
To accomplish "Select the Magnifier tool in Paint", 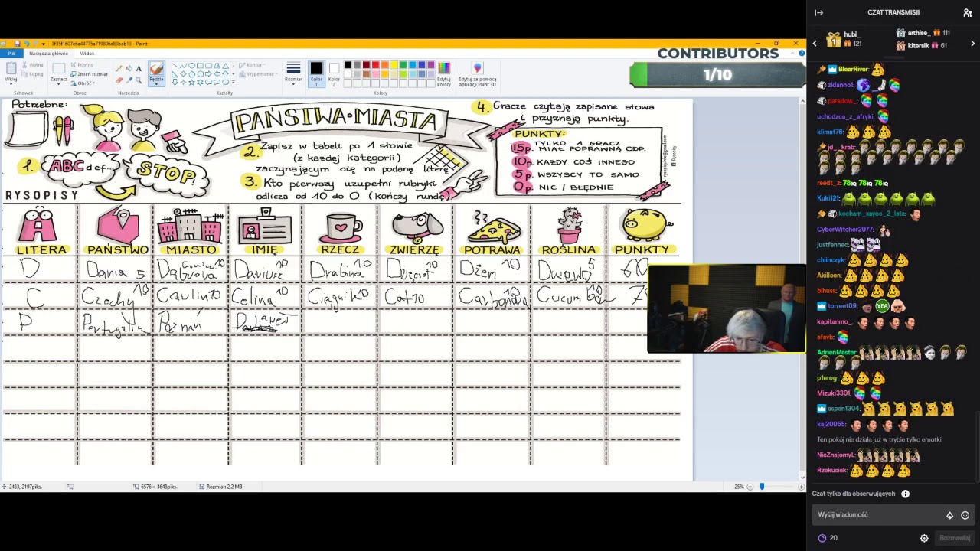I will point(139,80).
